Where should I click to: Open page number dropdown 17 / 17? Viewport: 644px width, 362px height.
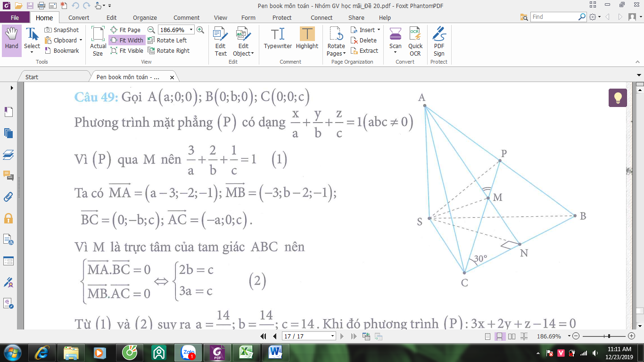click(x=333, y=336)
